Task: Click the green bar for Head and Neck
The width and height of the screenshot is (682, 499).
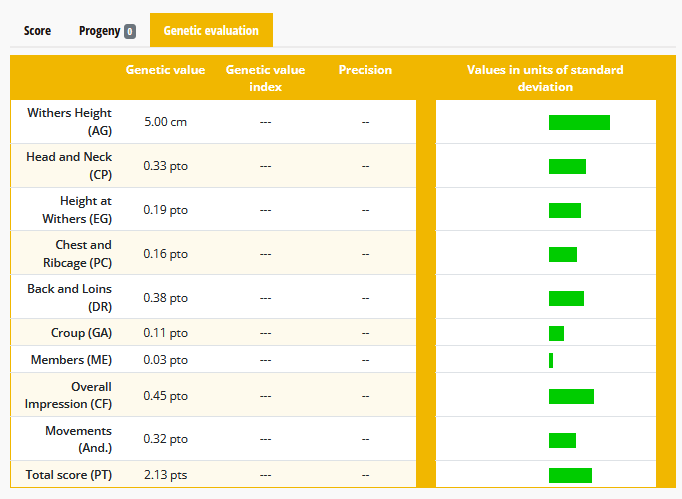Action: pos(567,166)
